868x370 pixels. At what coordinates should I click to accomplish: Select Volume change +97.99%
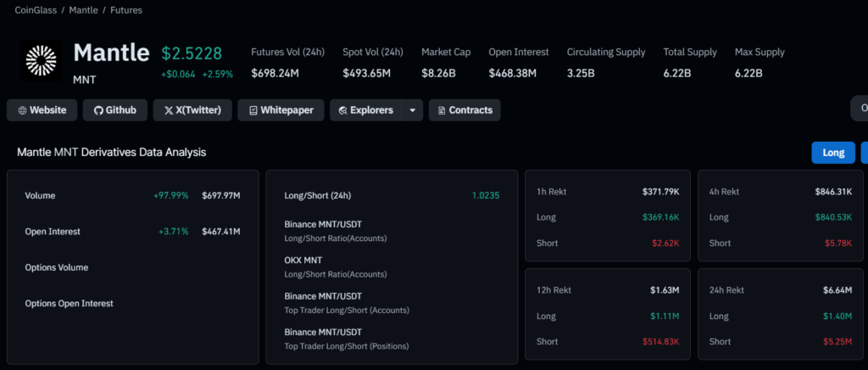[x=171, y=195]
